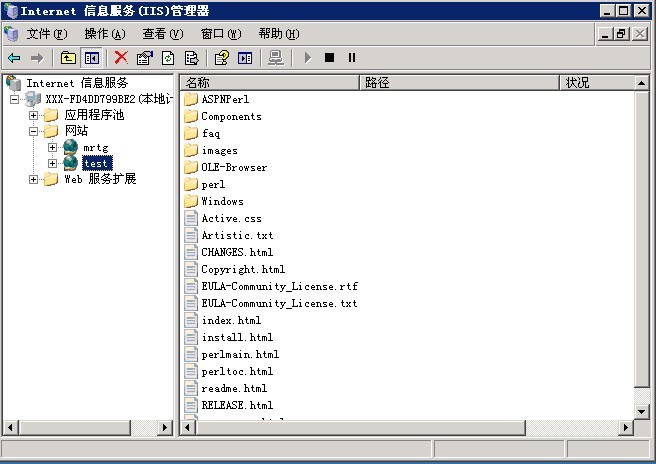Open the 操作(A) menu
Viewport: 656px width, 464px height.
pyautogui.click(x=105, y=34)
